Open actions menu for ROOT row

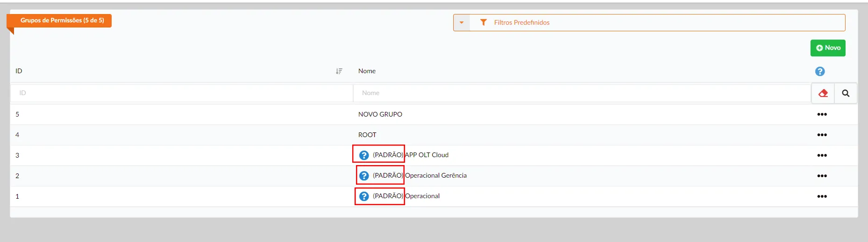822,135
